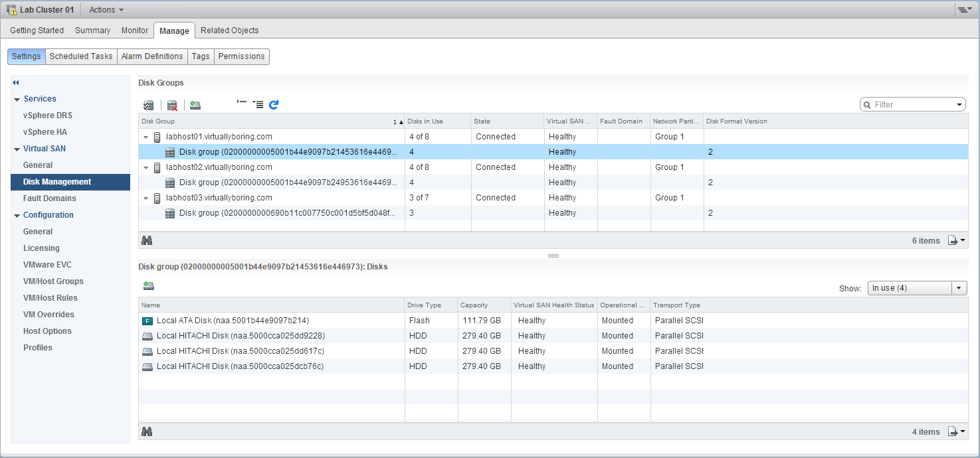Open the Show: In use (4) dropdown

(x=917, y=288)
